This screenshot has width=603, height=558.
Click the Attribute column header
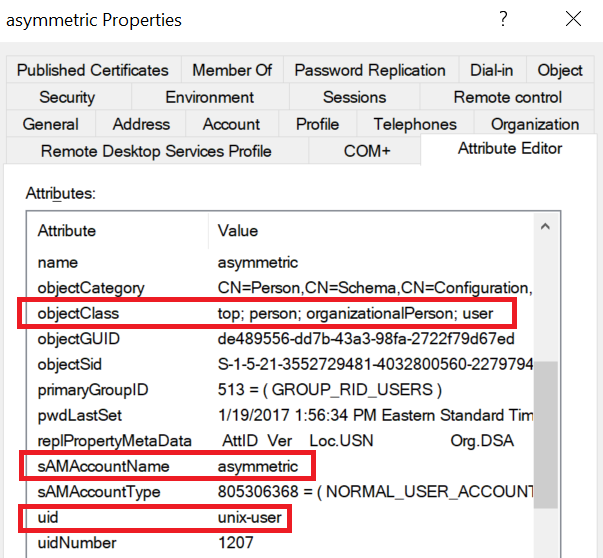click(x=67, y=231)
